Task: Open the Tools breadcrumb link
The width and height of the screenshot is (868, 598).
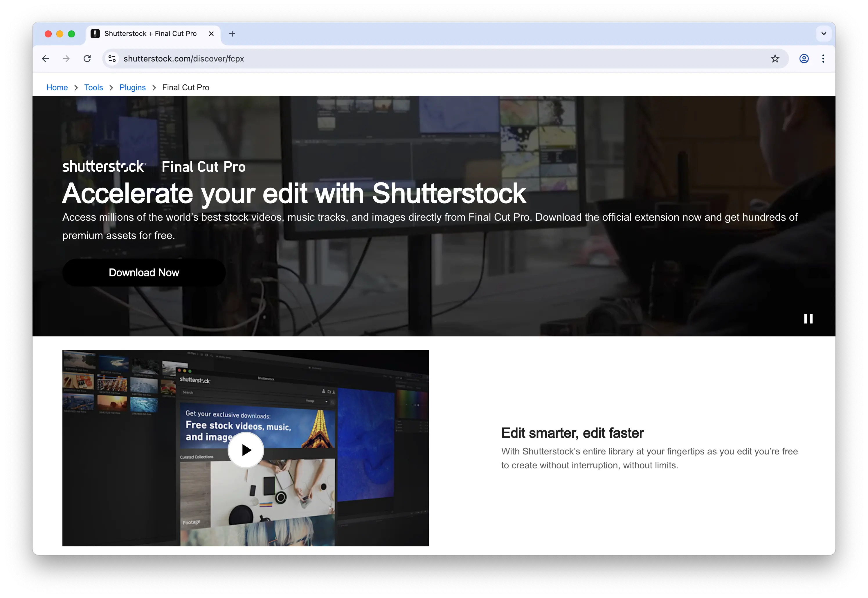Action: point(93,87)
